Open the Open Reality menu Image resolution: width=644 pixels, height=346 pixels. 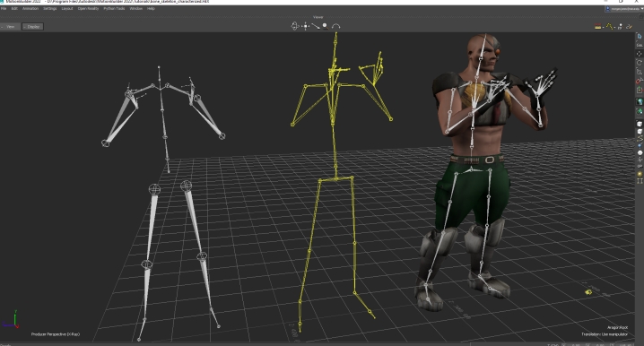click(88, 9)
